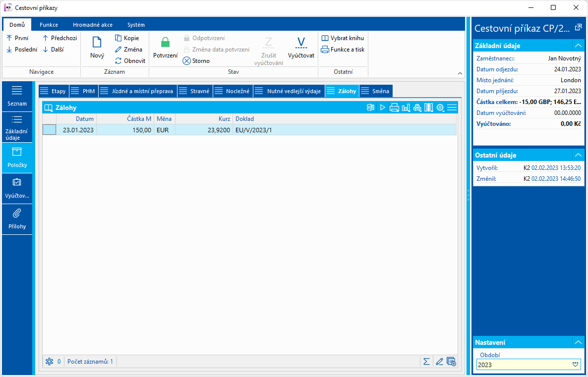Open the Položky sidebar view
Viewport: 588px width, 377px height.
click(17, 158)
